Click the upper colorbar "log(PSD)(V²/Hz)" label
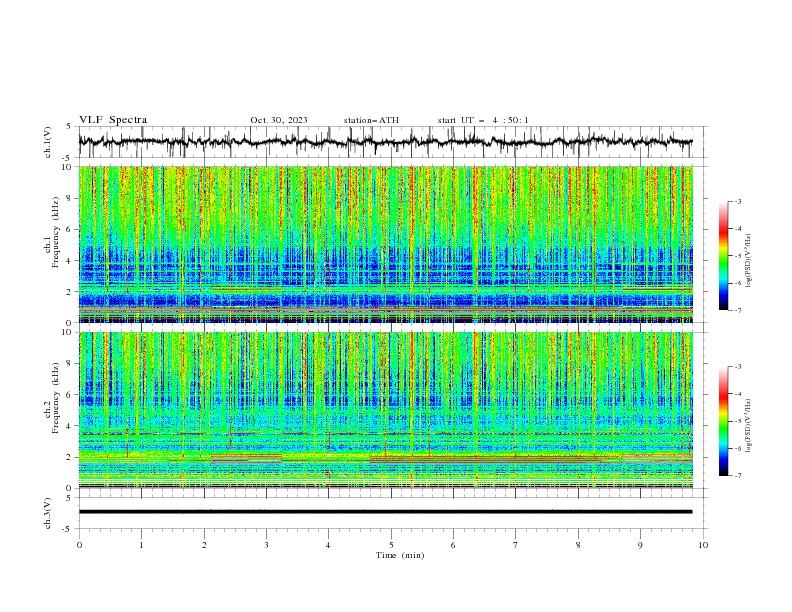 tap(749, 261)
